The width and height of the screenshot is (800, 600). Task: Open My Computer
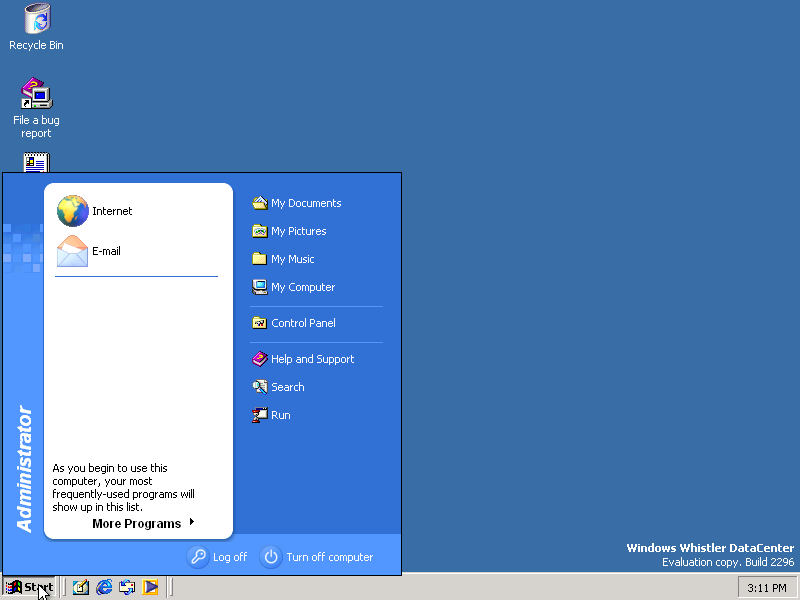[302, 287]
